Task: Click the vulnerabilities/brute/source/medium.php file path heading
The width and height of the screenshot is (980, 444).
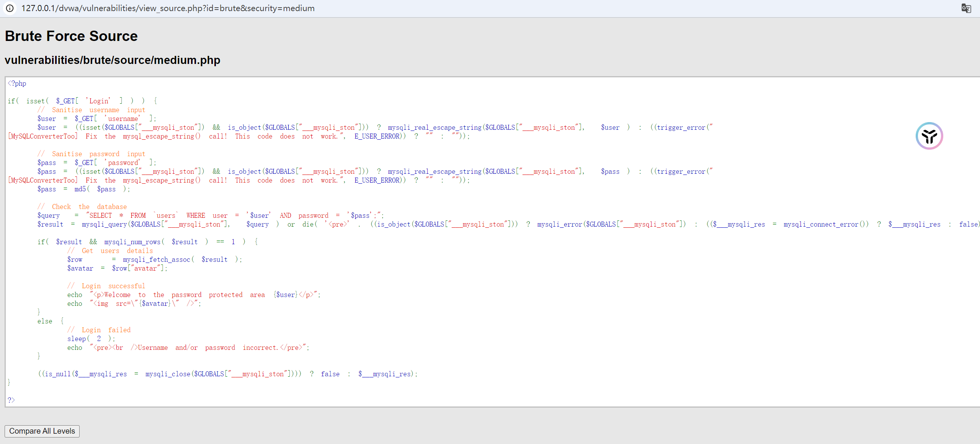Action: [112, 60]
